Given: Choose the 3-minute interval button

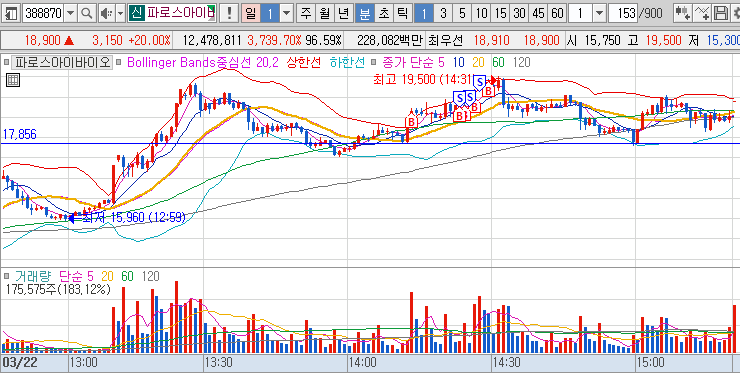Looking at the screenshot, I should click(x=442, y=13).
